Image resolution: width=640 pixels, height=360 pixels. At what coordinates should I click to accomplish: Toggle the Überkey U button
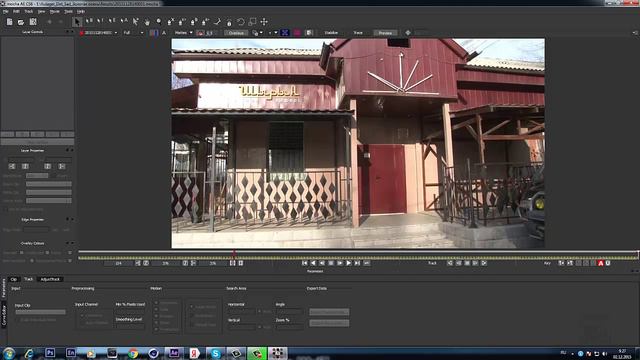click(608, 263)
